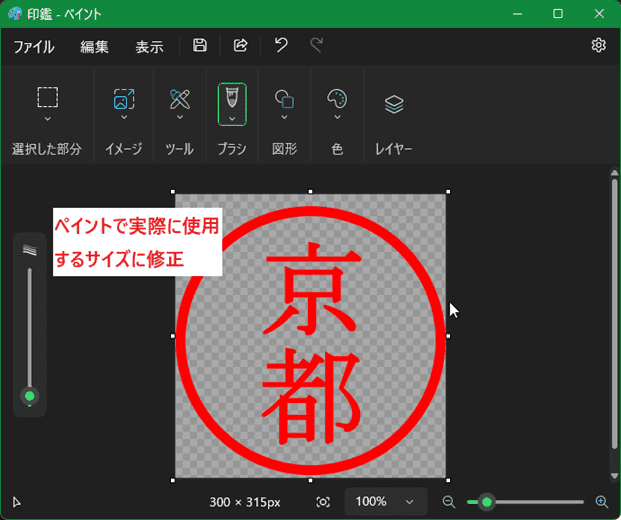Open Settings via the gear icon
This screenshot has height=520, width=621.
click(598, 45)
